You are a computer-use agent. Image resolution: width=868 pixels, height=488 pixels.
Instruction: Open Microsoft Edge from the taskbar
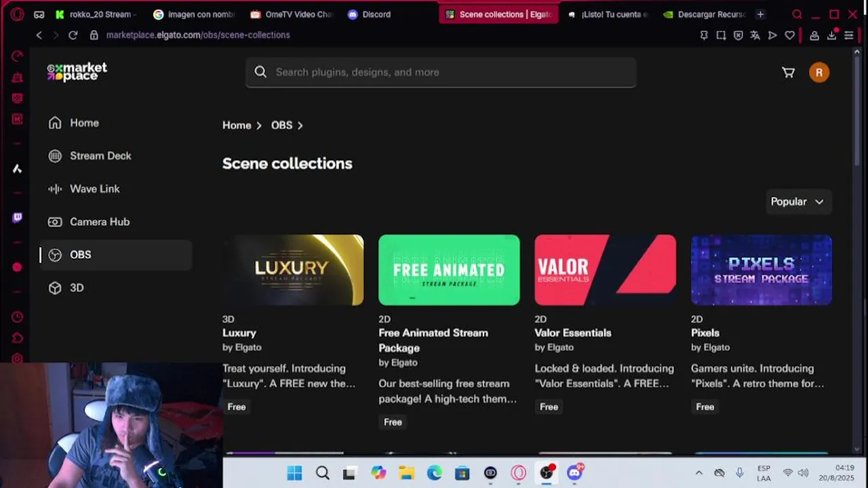(434, 473)
